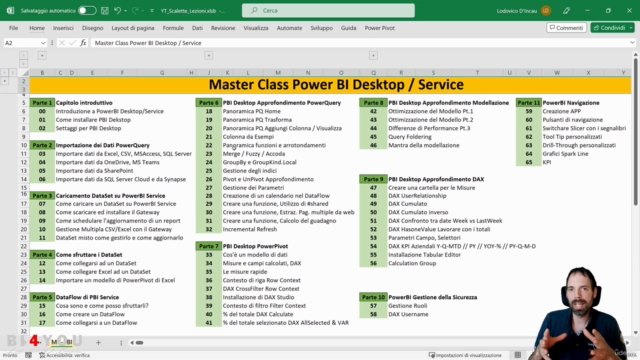
Task: Click cell 'Come installare PBI Dekstop'
Action: tap(93, 120)
